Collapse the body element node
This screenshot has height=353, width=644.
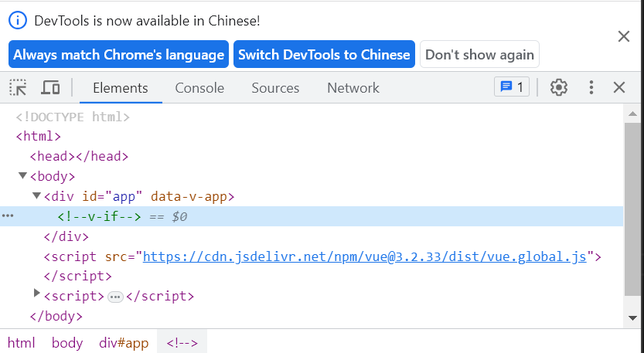pos(23,175)
